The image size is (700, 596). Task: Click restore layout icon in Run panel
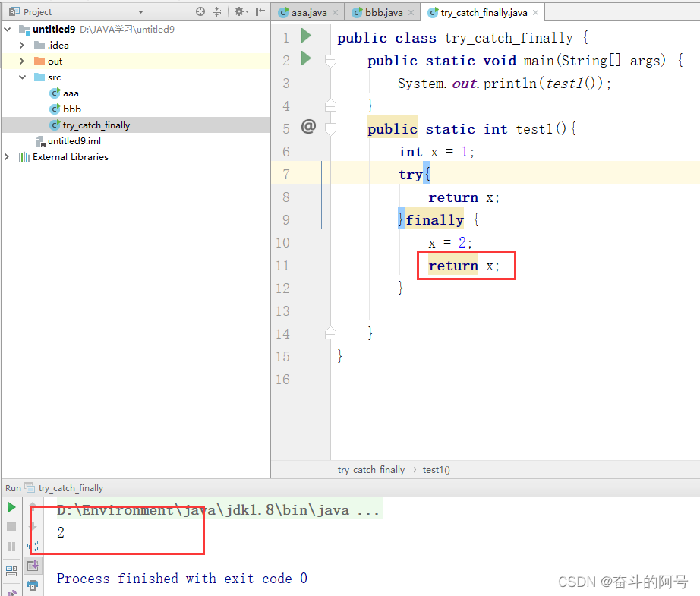click(11, 571)
